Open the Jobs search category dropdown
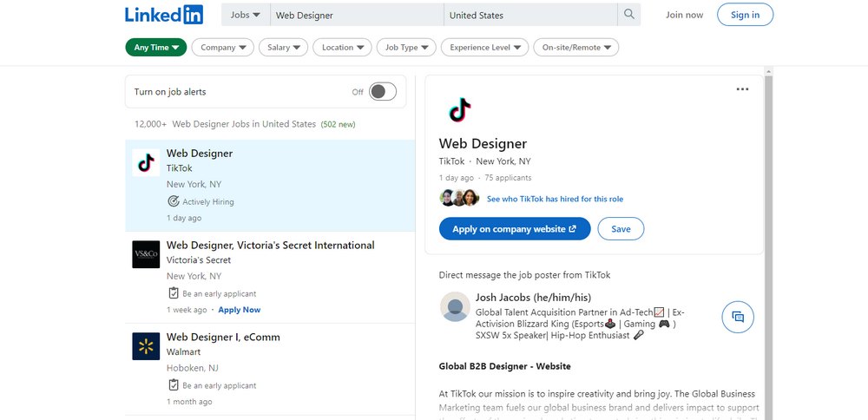 [x=246, y=15]
